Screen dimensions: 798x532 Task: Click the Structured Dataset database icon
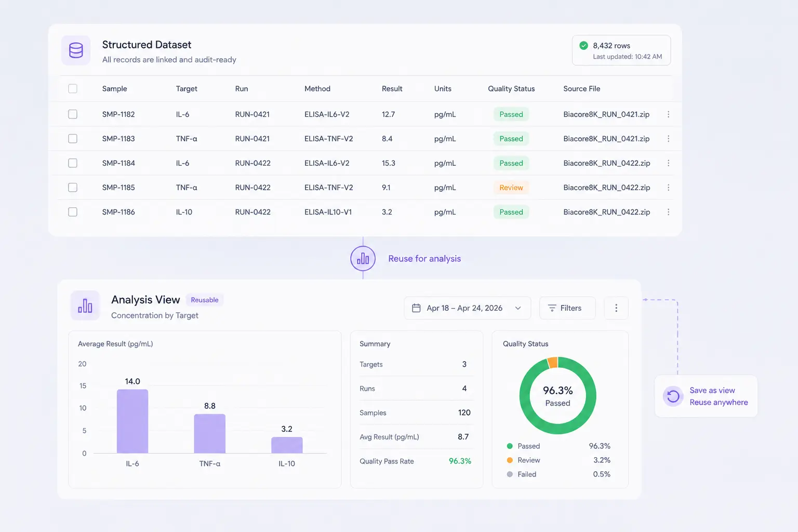point(76,50)
